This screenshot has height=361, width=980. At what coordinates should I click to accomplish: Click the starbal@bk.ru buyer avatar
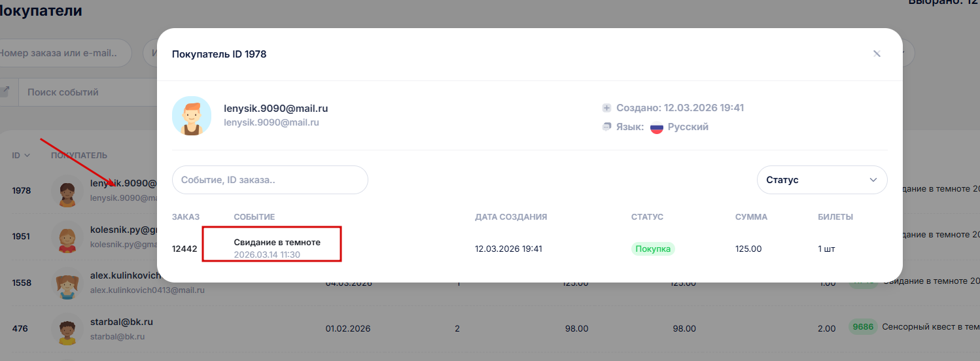67,329
